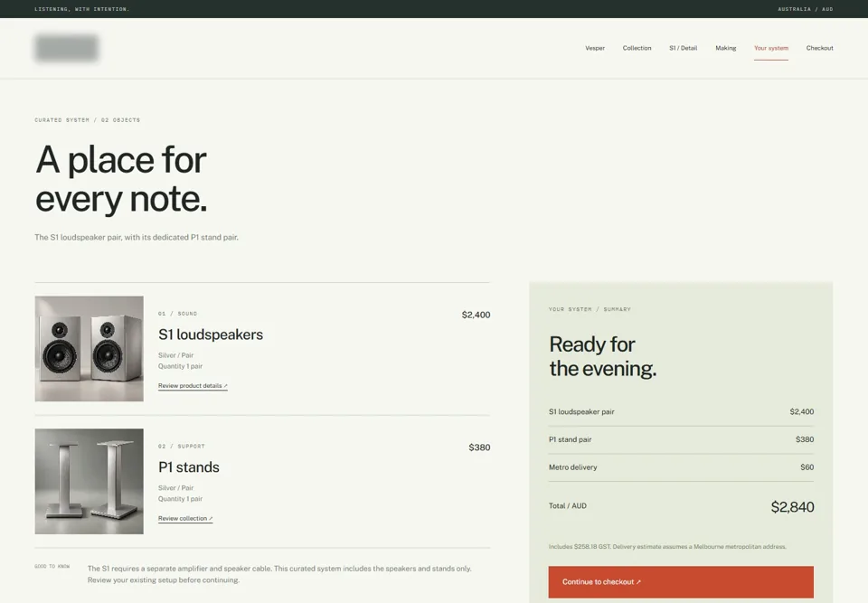The image size is (868, 603).
Task: Click the AUSTRALIA / AUD region selector
Action: click(806, 9)
